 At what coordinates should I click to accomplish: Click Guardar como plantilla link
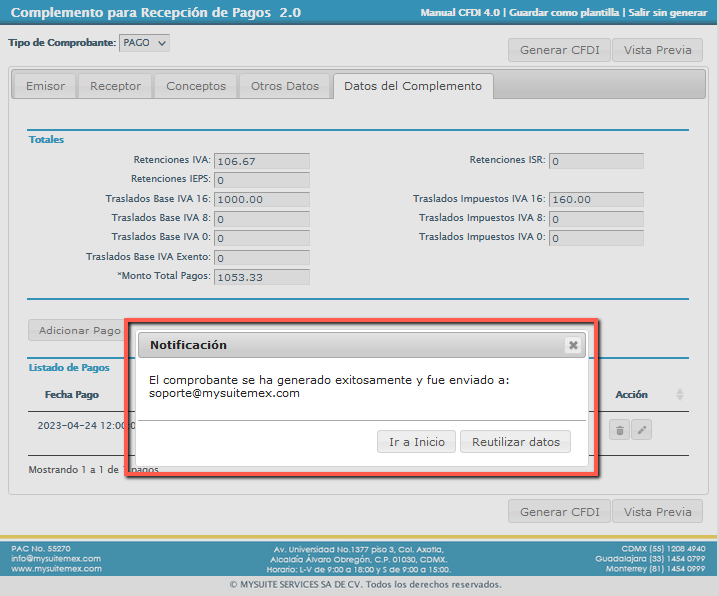563,13
